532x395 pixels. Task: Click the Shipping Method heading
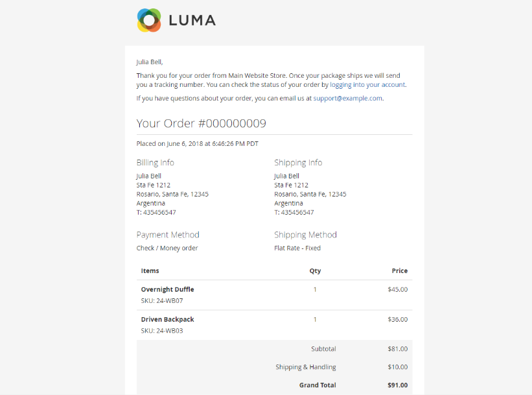pos(305,235)
